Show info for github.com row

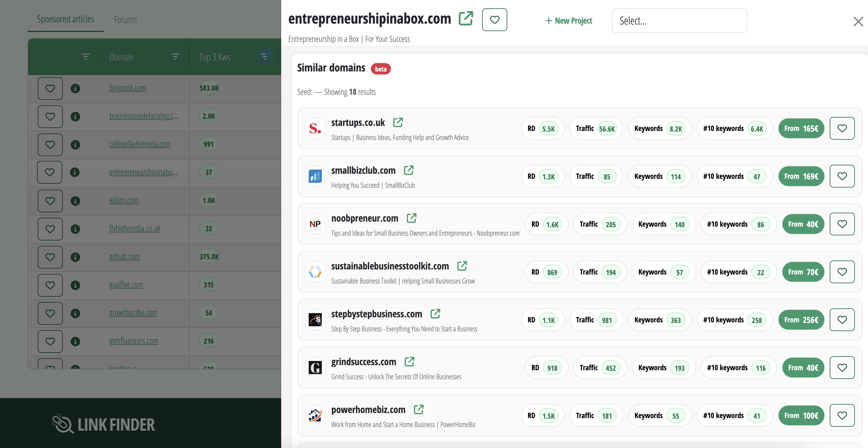point(75,257)
